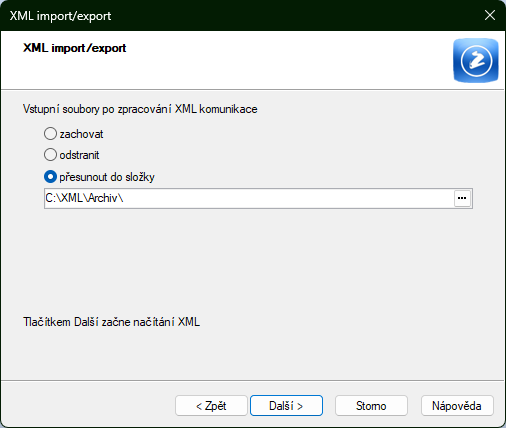
Task: Cancel the wizard using Storno
Action: pos(371,406)
